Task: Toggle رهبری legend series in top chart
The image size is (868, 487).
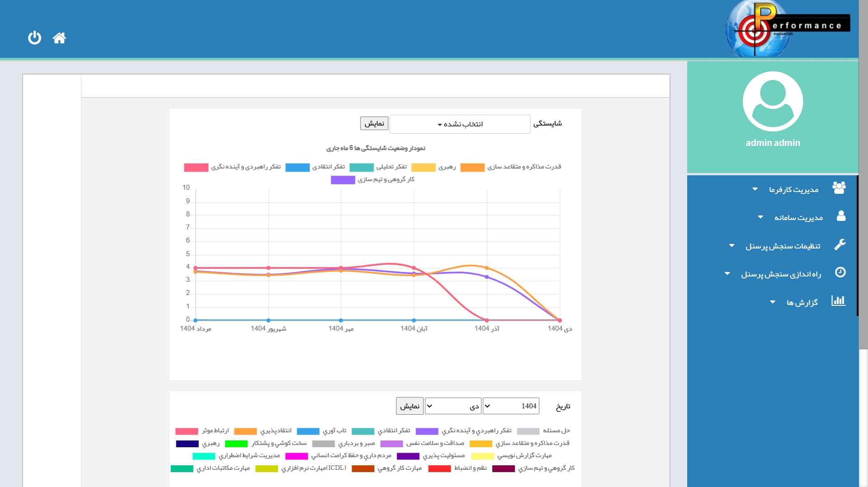Action: click(x=434, y=167)
